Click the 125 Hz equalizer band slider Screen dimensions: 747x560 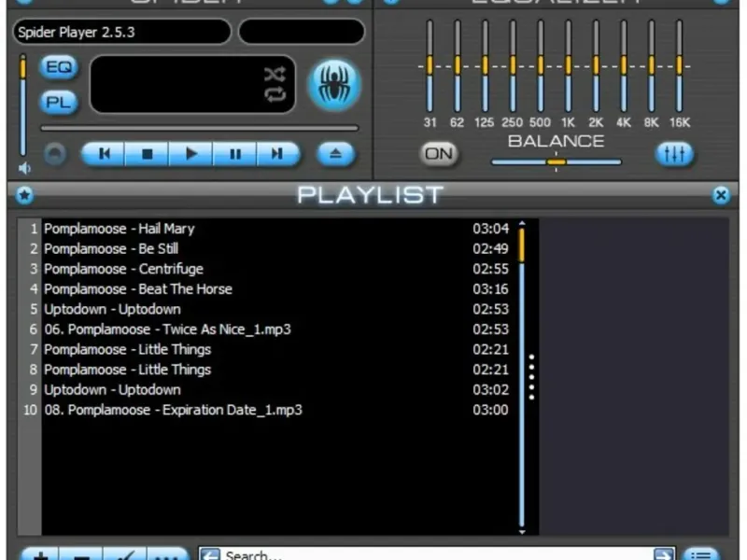[485, 65]
